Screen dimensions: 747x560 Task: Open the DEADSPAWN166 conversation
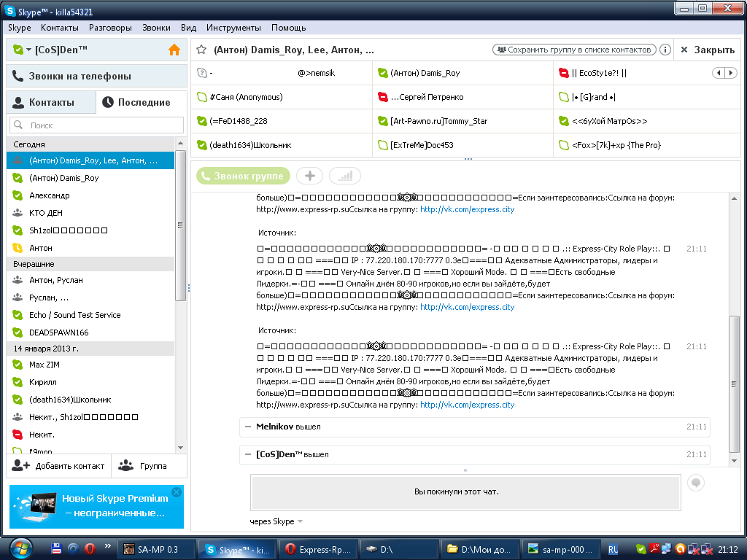(90, 332)
